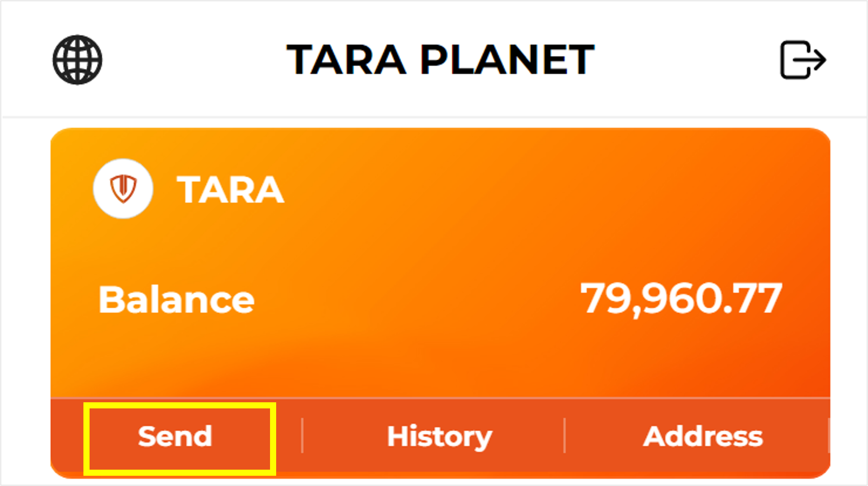Image resolution: width=868 pixels, height=486 pixels.
Task: Click the TARA PLANET title
Action: [440, 60]
